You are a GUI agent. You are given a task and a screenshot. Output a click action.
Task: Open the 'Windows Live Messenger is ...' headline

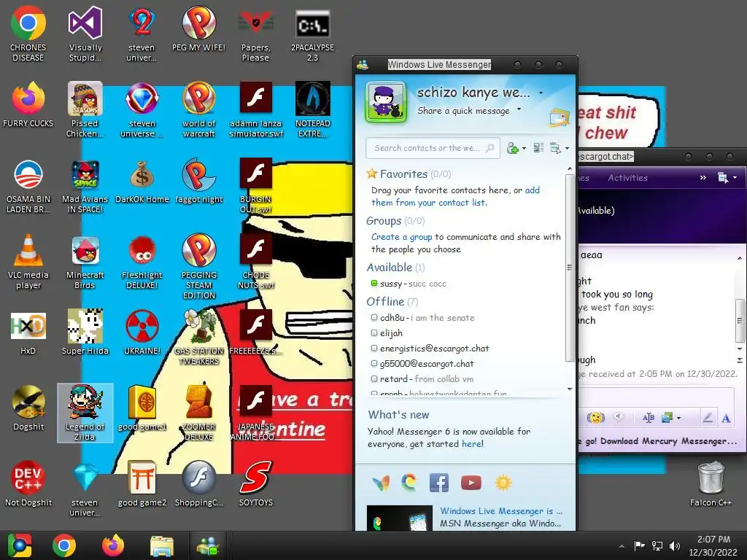tap(501, 511)
